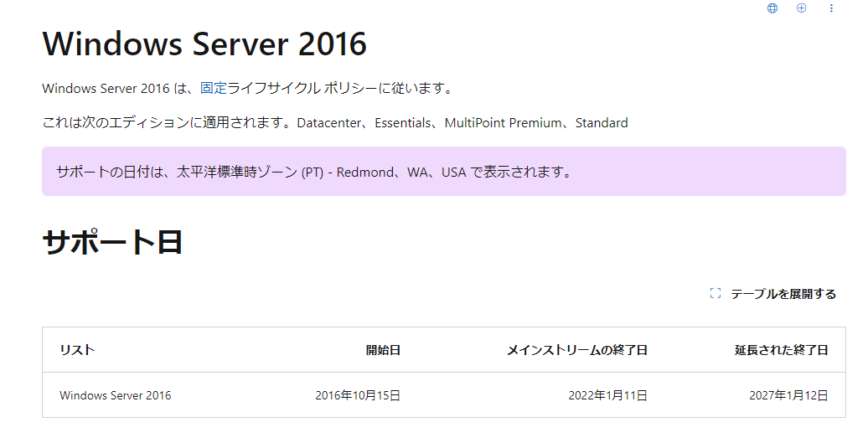Open the three-dot more options menu
Viewport: 868px width, 443px height.
pos(831,8)
